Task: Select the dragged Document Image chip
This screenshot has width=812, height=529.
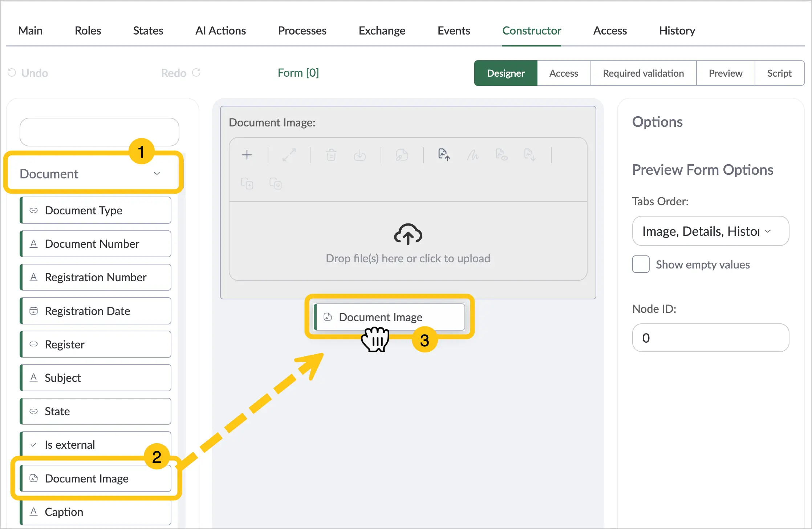Action: (x=389, y=317)
